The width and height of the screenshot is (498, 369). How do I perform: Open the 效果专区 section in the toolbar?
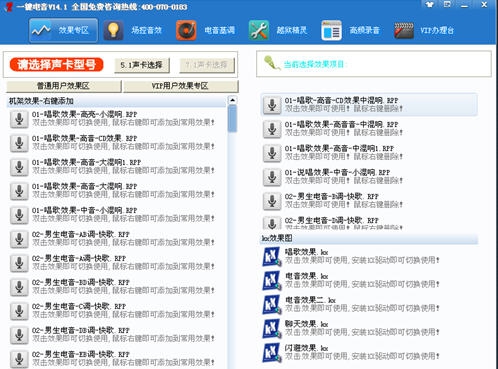pos(63,30)
